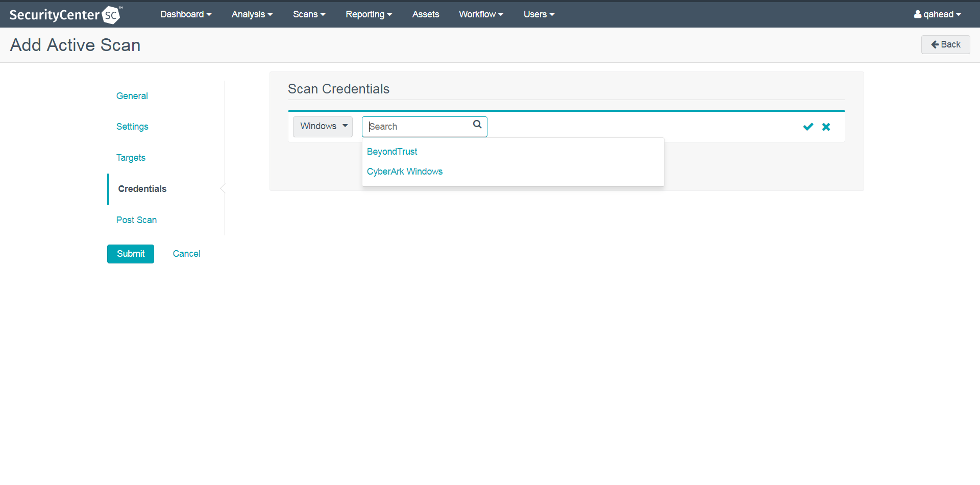This screenshot has height=485, width=980.
Task: Expand the Users menu
Action: (x=538, y=14)
